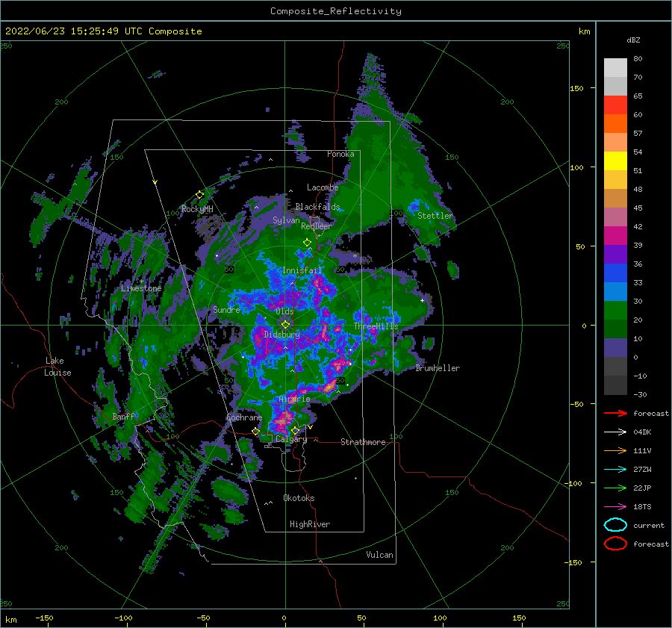Click the dBZ legend heading
This screenshot has width=672, height=628.
633,40
